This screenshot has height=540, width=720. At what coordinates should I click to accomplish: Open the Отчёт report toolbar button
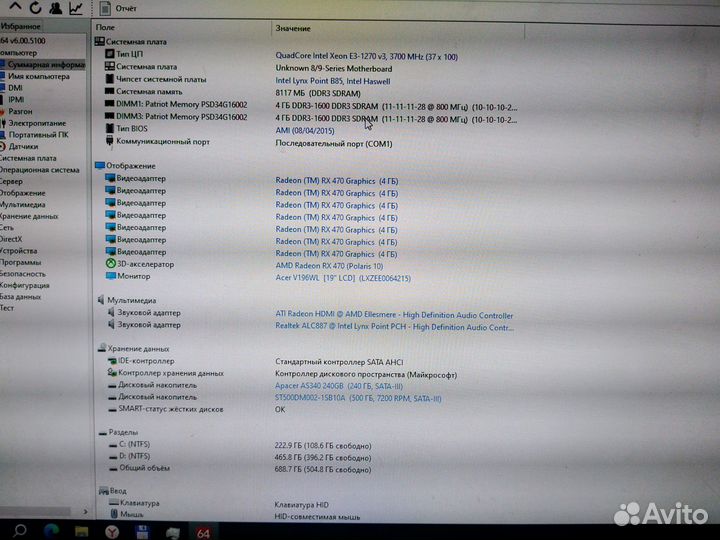pos(118,8)
